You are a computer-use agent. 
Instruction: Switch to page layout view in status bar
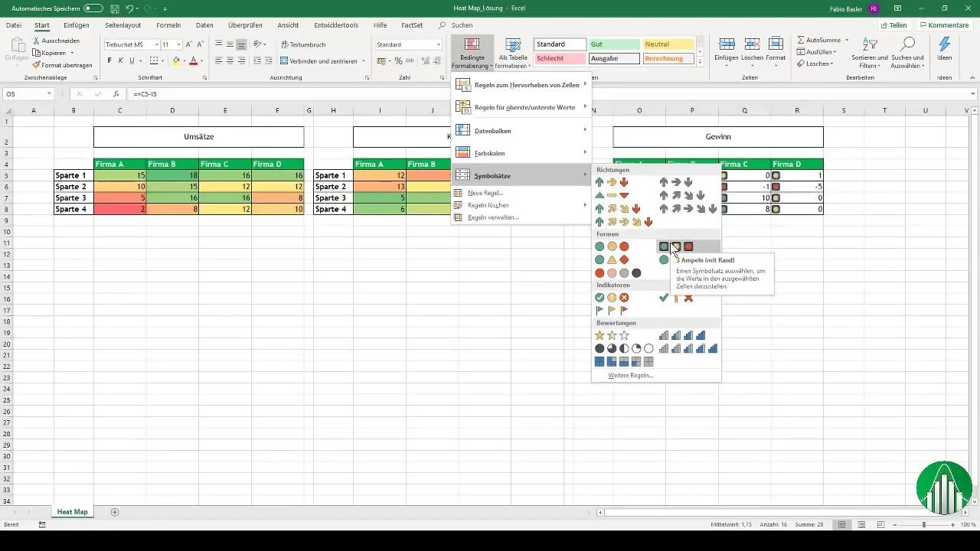pyautogui.click(x=861, y=524)
